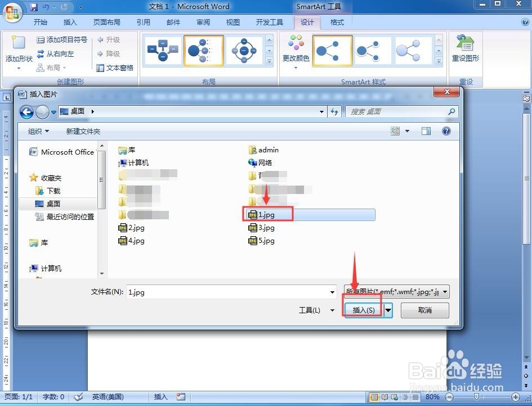Select the first SmartArt style thumbnail
This screenshot has width=532, height=406.
click(332, 51)
